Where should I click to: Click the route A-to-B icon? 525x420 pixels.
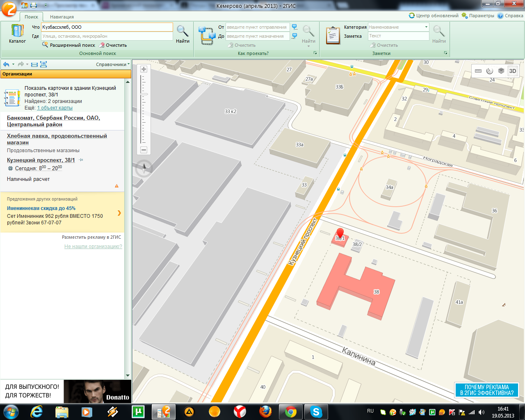pos(207,36)
